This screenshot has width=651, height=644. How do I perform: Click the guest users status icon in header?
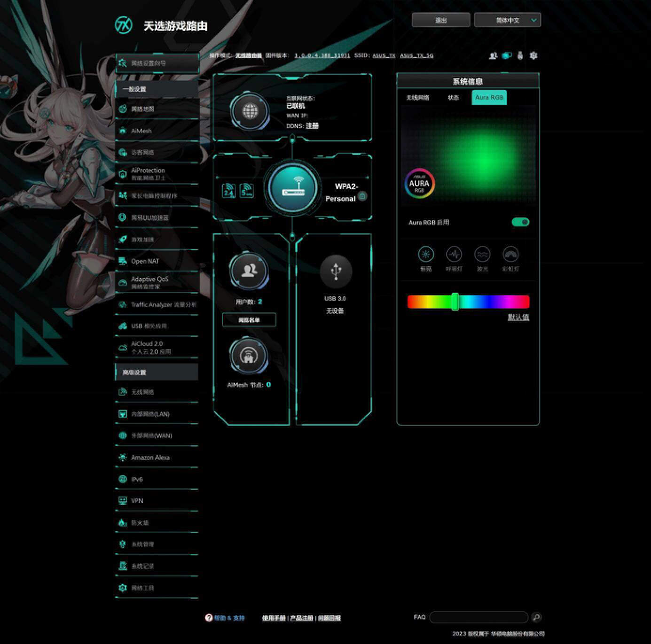click(493, 55)
